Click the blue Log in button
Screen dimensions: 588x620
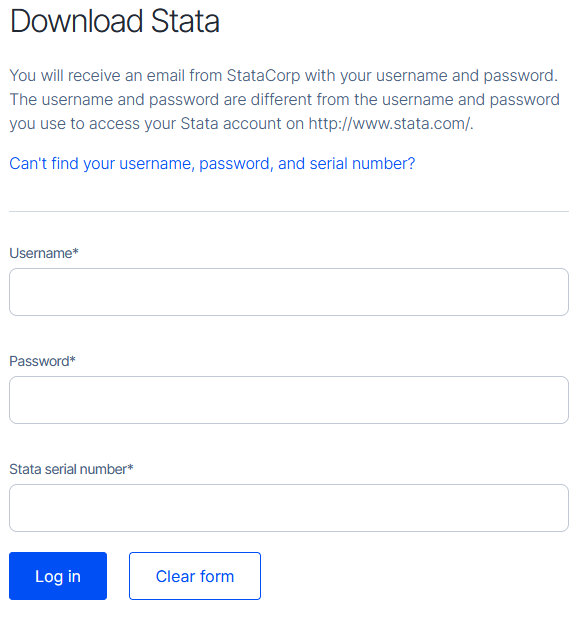click(58, 576)
